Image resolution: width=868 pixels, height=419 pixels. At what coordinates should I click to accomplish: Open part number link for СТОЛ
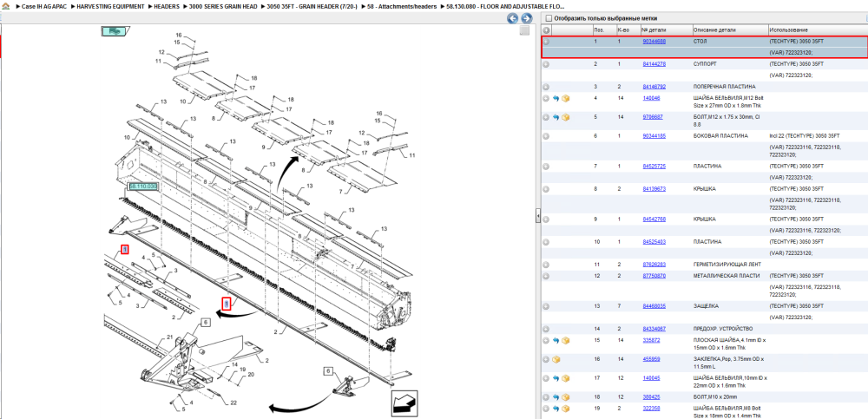[654, 42]
